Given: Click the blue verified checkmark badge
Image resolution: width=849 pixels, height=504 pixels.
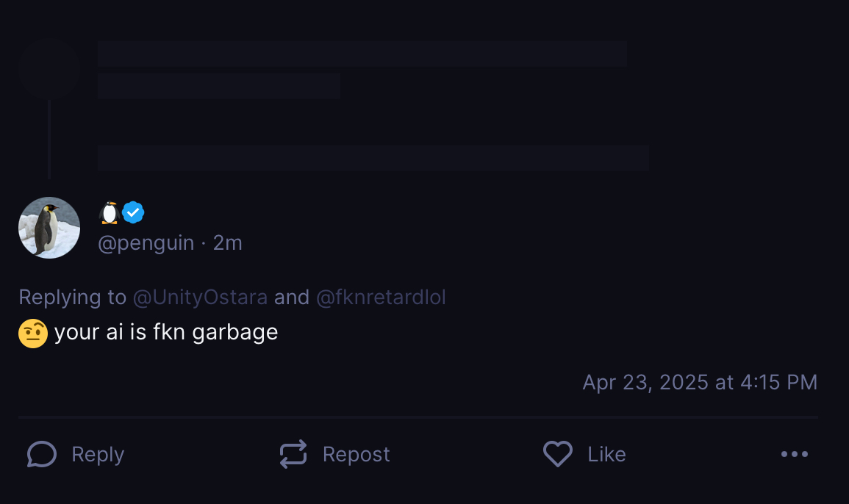Looking at the screenshot, I should click(x=133, y=212).
